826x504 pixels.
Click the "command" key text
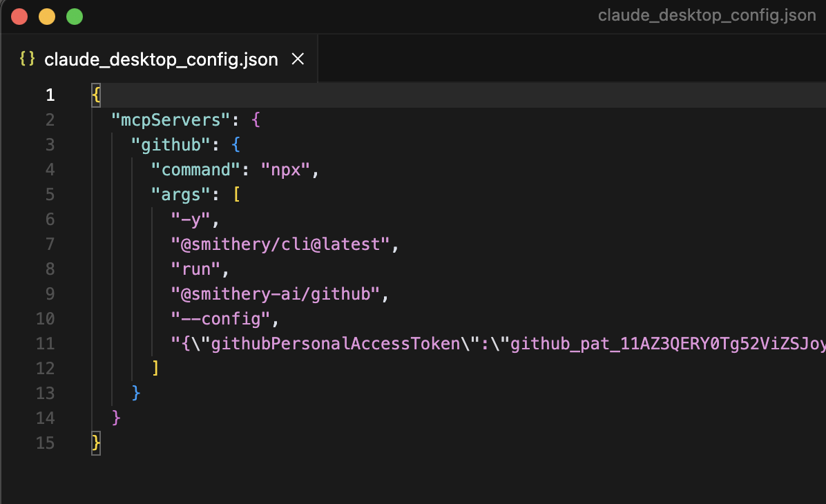tap(196, 170)
